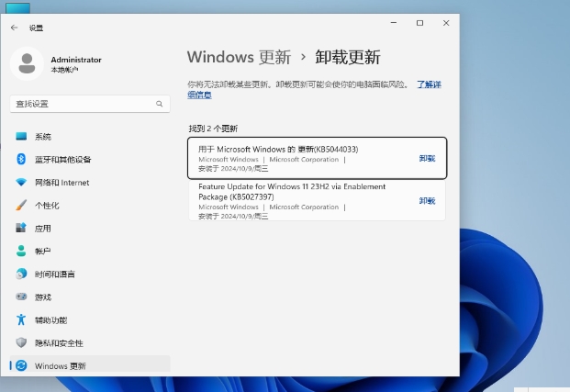The height and width of the screenshot is (392, 570).
Task: Select the 网络和 Internet wifi icon
Action: coord(21,183)
